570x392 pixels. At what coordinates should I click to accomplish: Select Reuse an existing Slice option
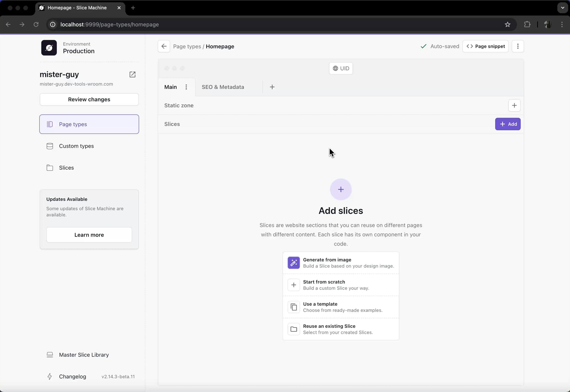[x=341, y=329]
